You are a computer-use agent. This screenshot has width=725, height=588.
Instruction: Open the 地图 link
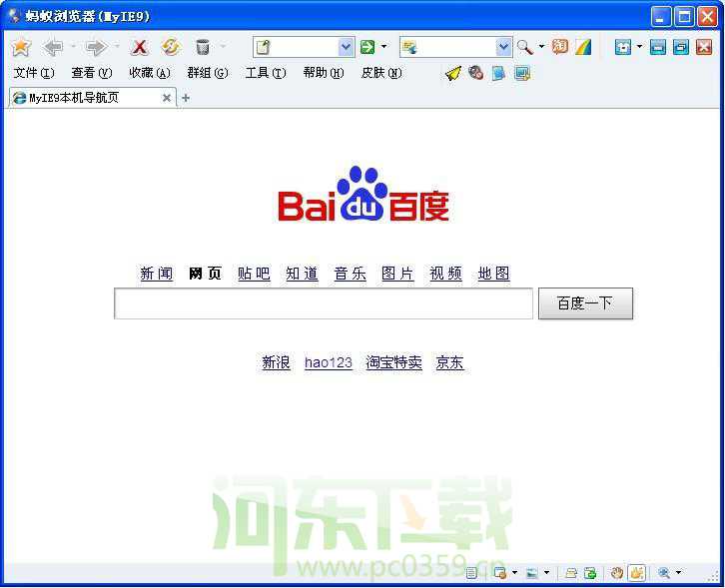tap(493, 274)
